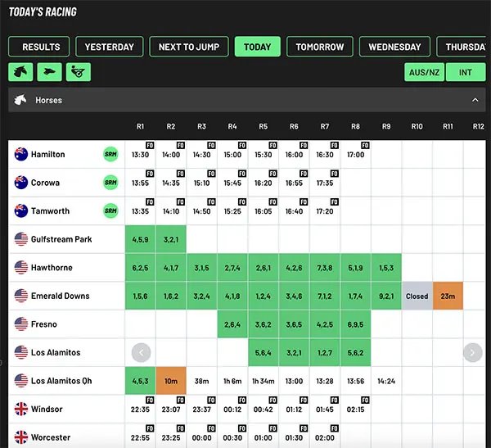Click the US flag beside Emerald Downs
The width and height of the screenshot is (491, 448).
coord(21,296)
